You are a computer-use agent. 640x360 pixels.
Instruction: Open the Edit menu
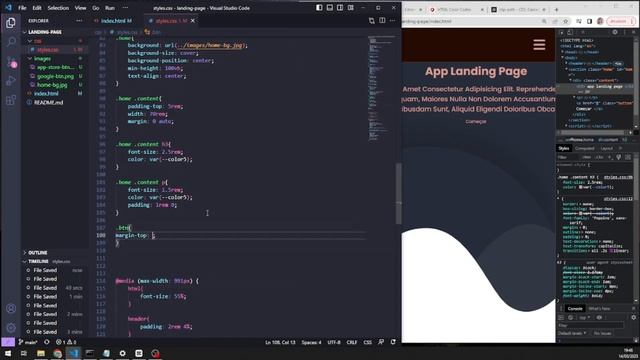[x=37, y=8]
